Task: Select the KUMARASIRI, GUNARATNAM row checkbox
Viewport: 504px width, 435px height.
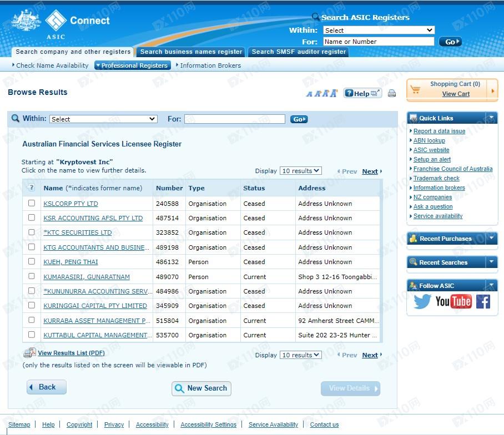Action: (32, 276)
